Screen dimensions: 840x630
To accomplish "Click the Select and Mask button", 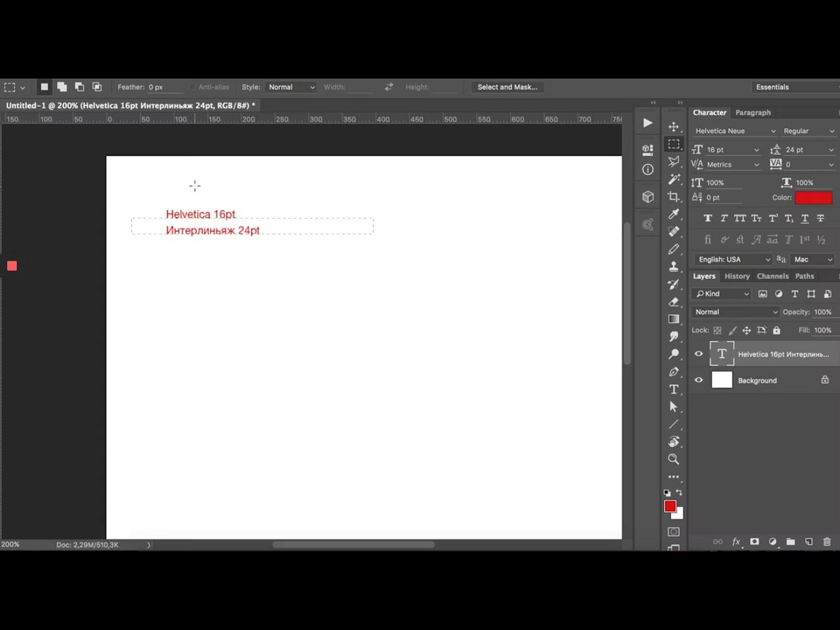I will point(507,87).
